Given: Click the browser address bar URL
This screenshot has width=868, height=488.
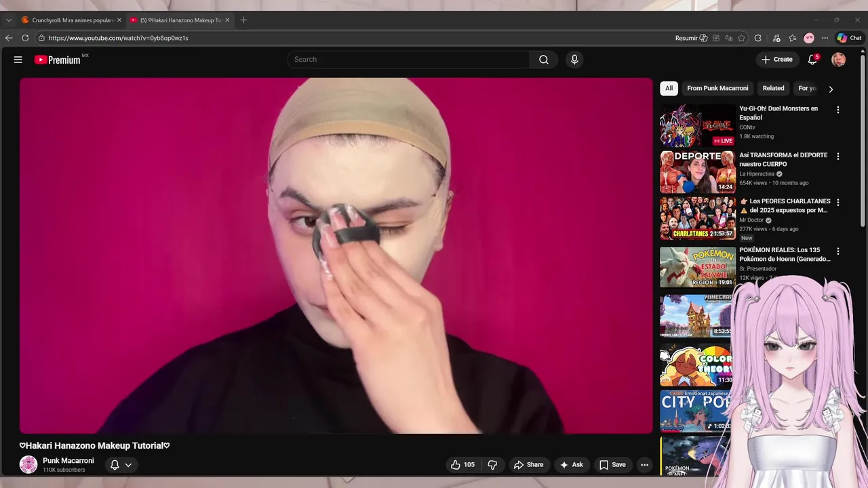Looking at the screenshot, I should click(119, 38).
